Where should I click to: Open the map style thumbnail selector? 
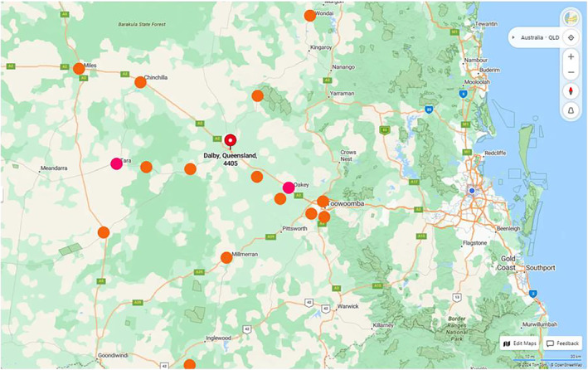tap(571, 18)
